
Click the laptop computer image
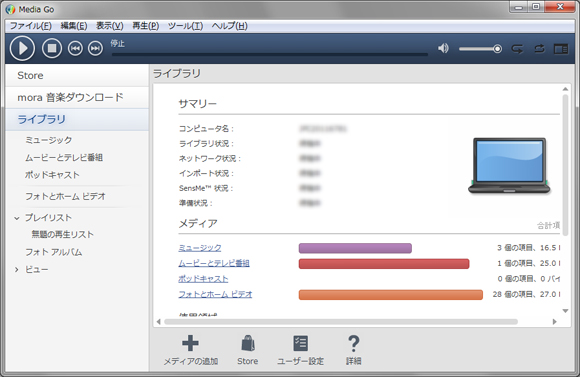[x=509, y=166]
